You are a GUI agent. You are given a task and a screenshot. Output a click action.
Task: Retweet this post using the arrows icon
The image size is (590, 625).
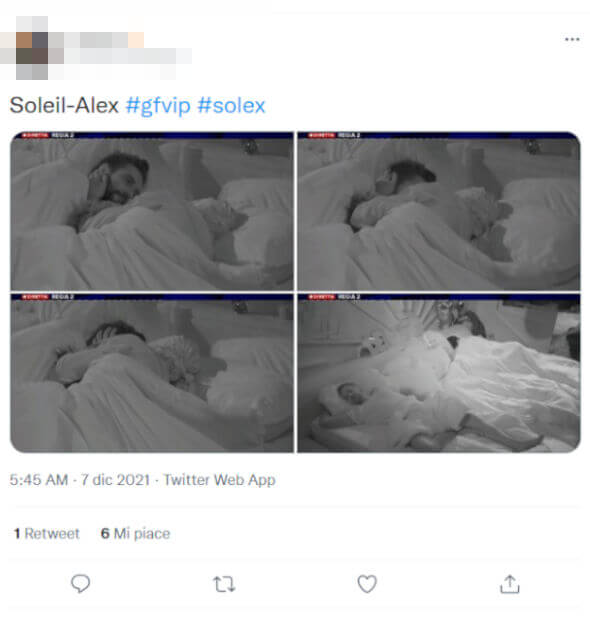click(x=224, y=584)
